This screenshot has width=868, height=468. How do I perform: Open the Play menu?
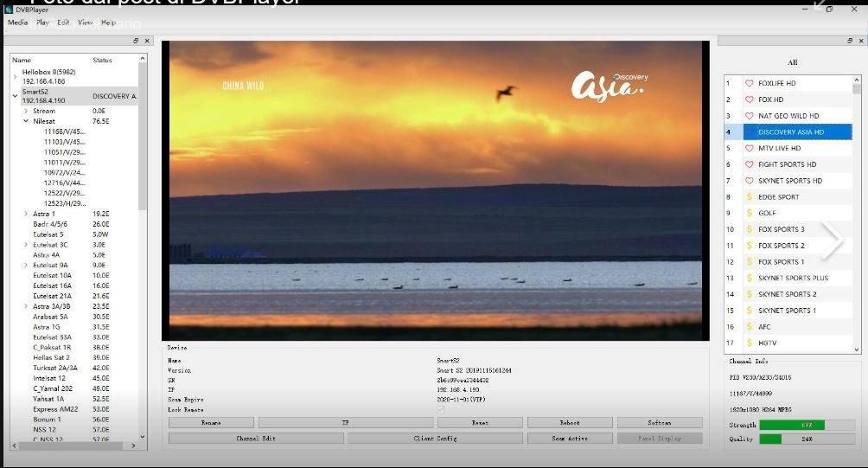(x=42, y=22)
